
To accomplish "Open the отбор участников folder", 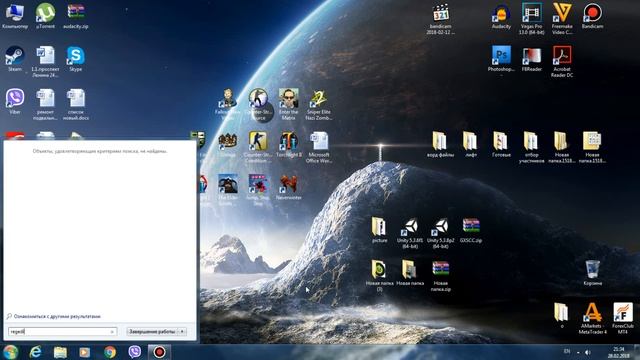I will pos(531,147).
